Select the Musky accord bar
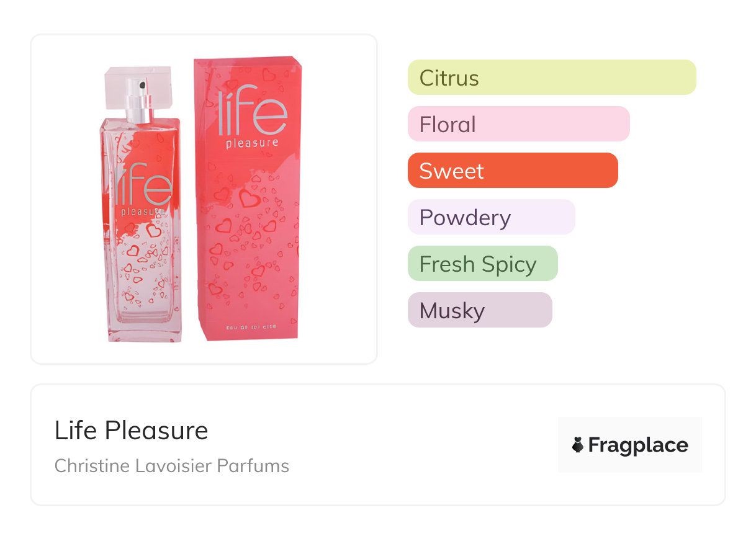The image size is (756, 536). point(479,310)
